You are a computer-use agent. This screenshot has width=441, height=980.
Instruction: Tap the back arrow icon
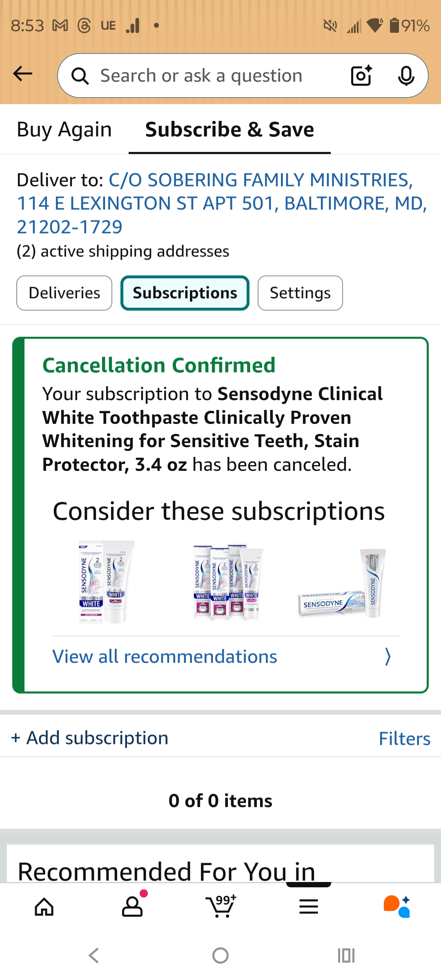pyautogui.click(x=23, y=74)
